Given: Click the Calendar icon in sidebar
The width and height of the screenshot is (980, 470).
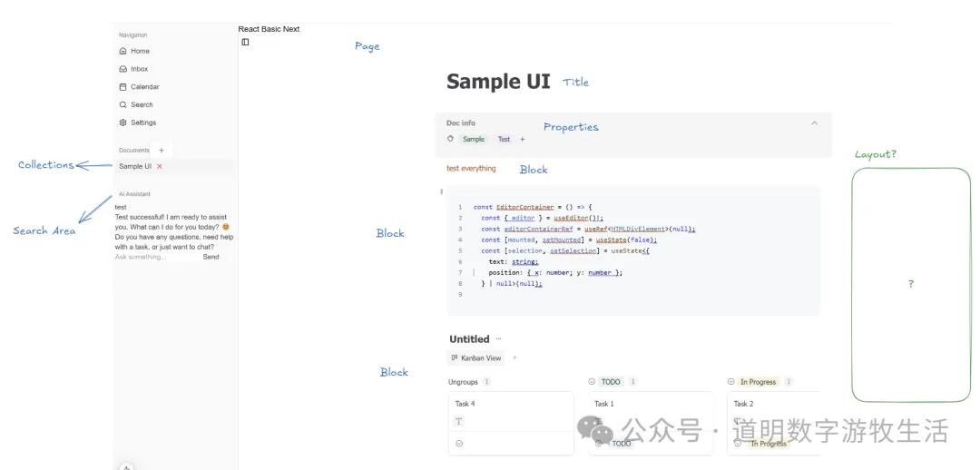Looking at the screenshot, I should [x=123, y=87].
